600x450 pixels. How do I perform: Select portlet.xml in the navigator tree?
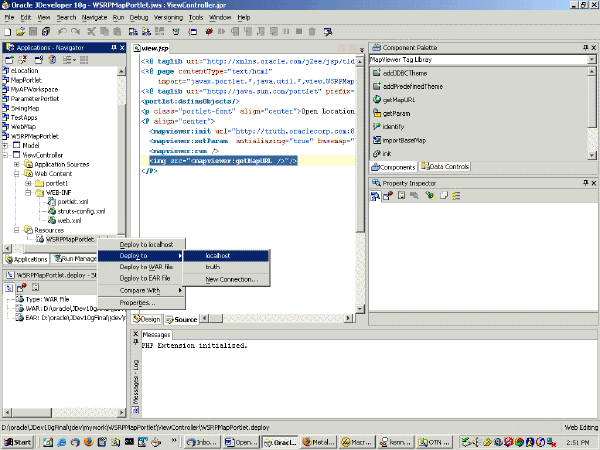(68, 202)
